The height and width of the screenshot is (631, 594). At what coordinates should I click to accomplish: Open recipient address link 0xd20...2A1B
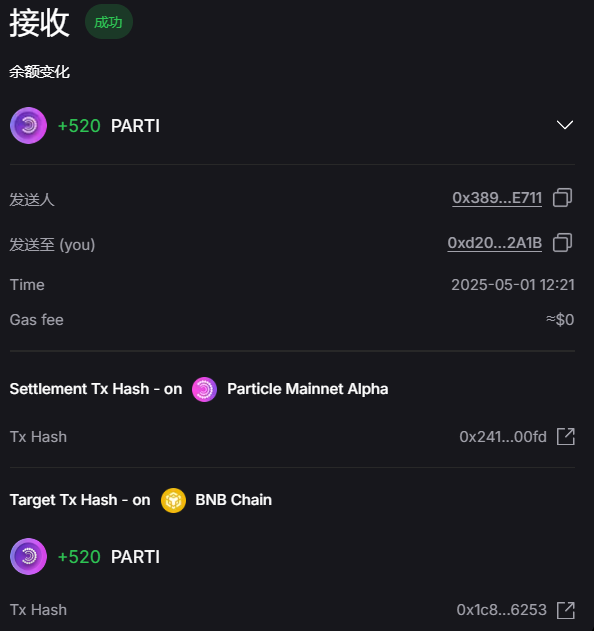click(495, 243)
